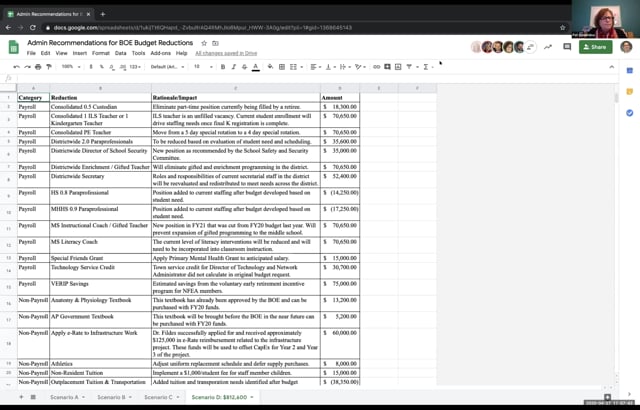Open the File menu

(x=31, y=53)
